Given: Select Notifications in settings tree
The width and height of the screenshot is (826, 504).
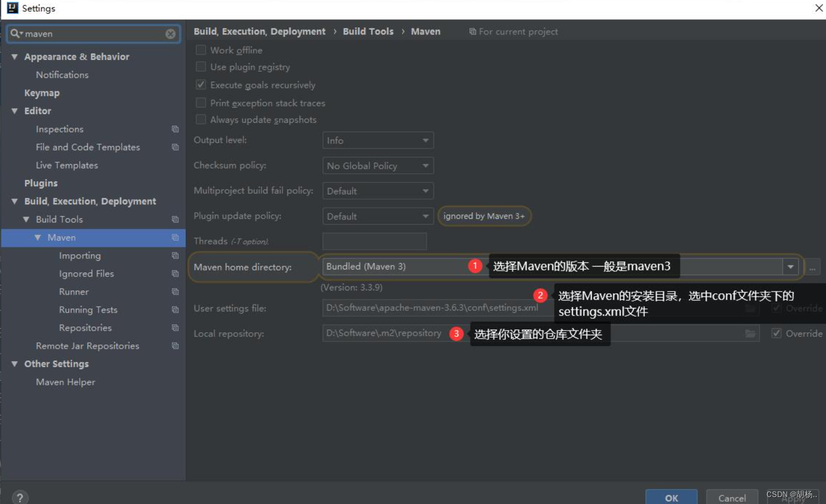Looking at the screenshot, I should tap(62, 74).
